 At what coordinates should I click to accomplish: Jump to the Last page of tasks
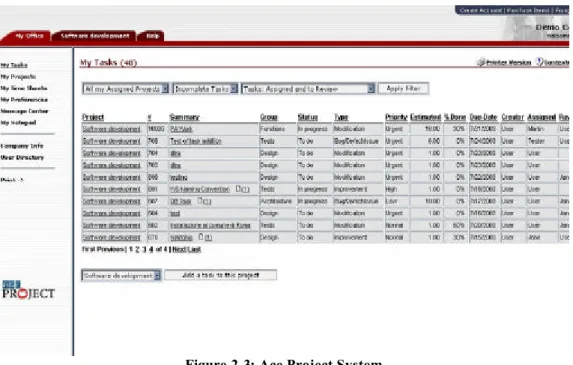coord(194,250)
